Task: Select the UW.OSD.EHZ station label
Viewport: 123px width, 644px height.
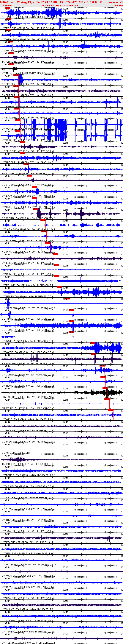Action: [28, 140]
